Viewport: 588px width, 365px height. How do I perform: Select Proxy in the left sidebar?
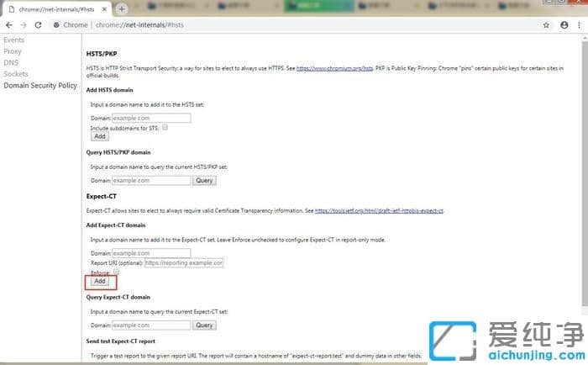click(13, 51)
